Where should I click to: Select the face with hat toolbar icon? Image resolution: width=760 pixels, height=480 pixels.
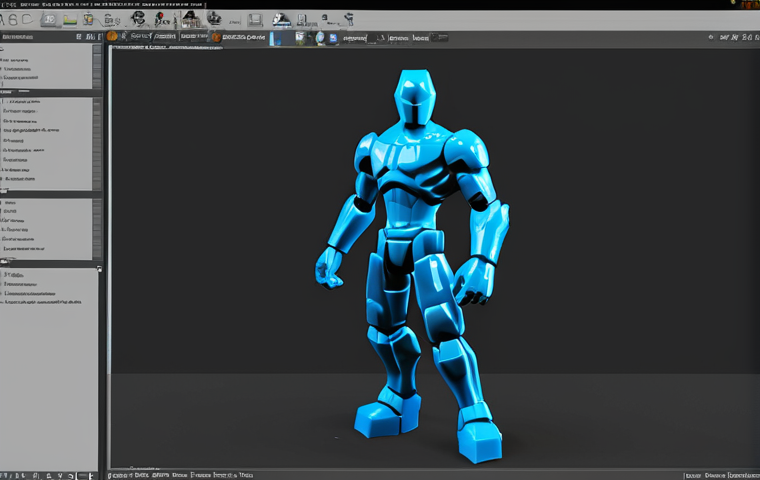[x=139, y=19]
